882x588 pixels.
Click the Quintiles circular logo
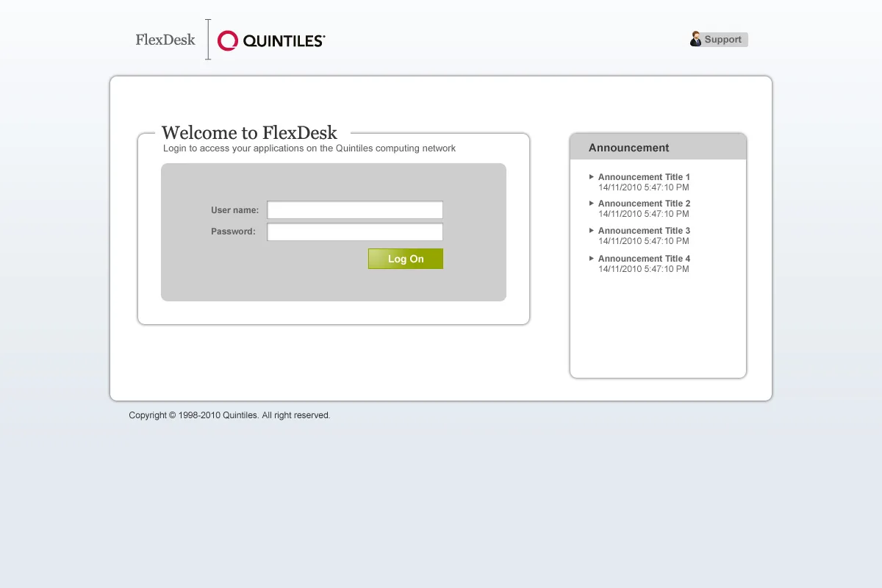point(228,40)
